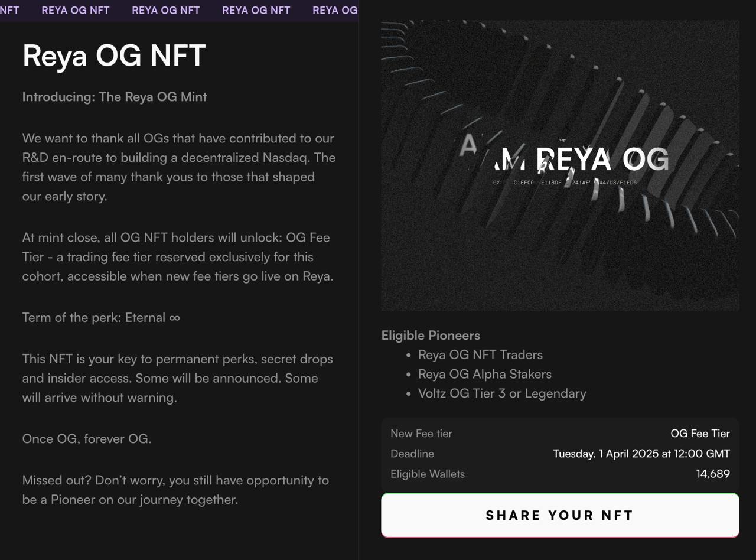Click the Reya OG NFT artwork image
Viewport: 756px width, 560px height.
tap(560, 165)
